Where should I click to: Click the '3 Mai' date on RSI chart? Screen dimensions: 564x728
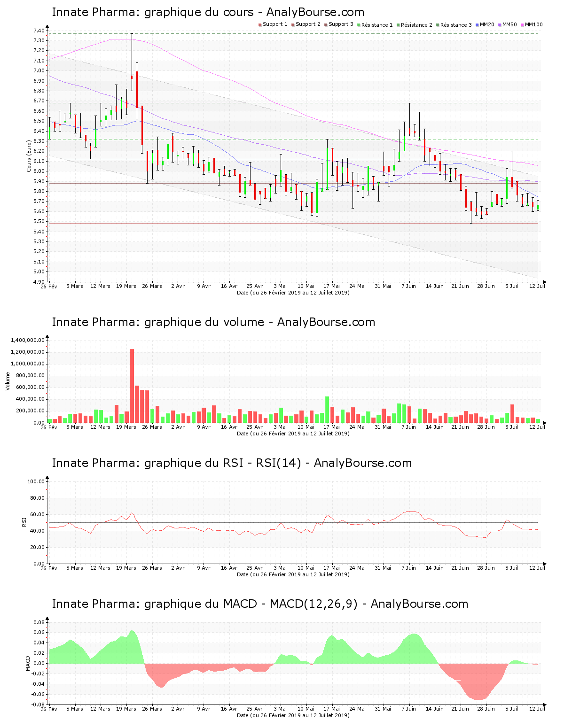(x=280, y=568)
